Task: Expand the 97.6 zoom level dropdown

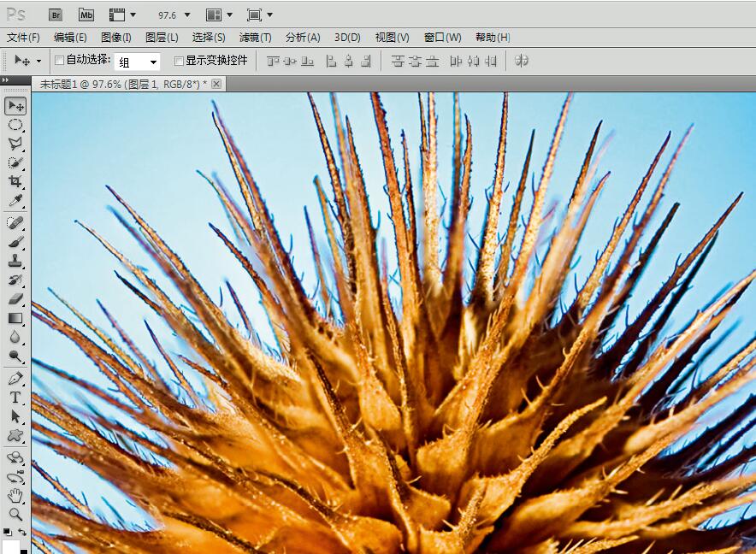Action: 174,15
